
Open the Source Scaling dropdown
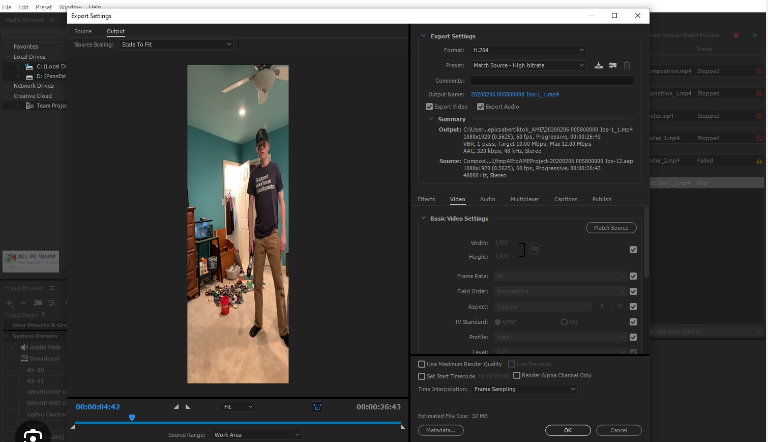point(176,44)
